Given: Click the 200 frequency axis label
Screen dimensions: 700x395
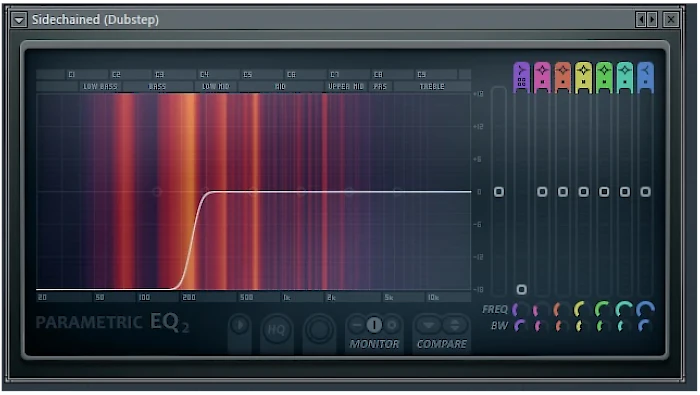Looking at the screenshot, I should (189, 297).
